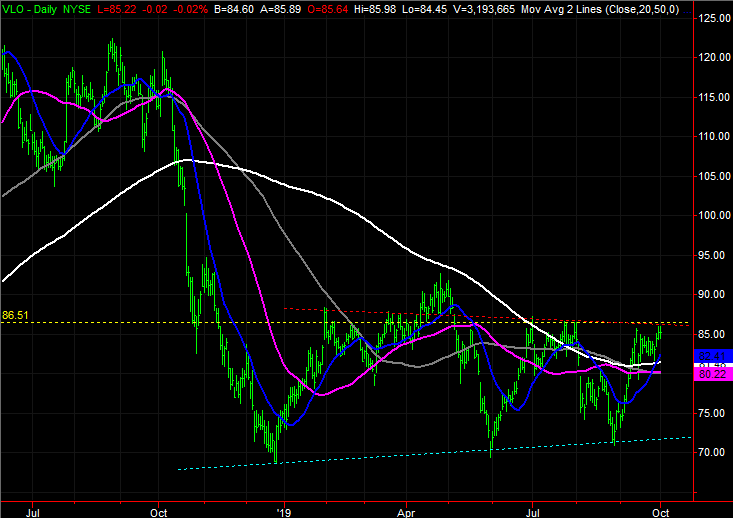Select the red dashed resistance trendline
This screenshot has height=518, width=733.
click(x=486, y=317)
